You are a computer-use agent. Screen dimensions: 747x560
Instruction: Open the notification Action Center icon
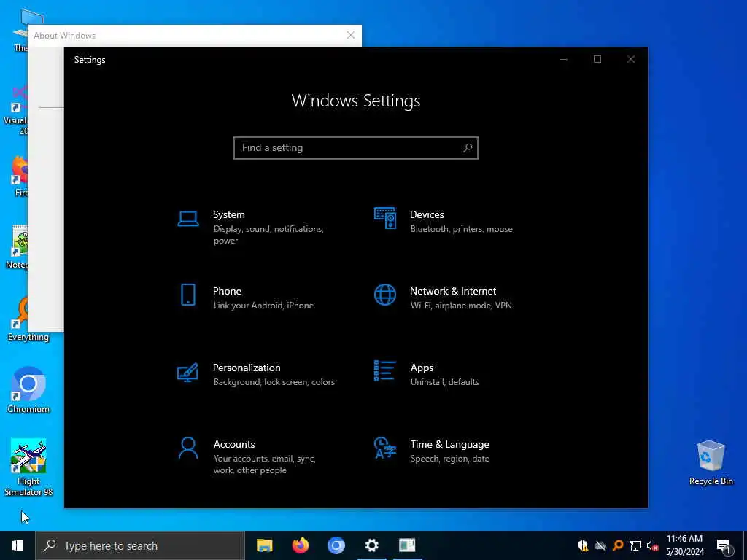(724, 546)
